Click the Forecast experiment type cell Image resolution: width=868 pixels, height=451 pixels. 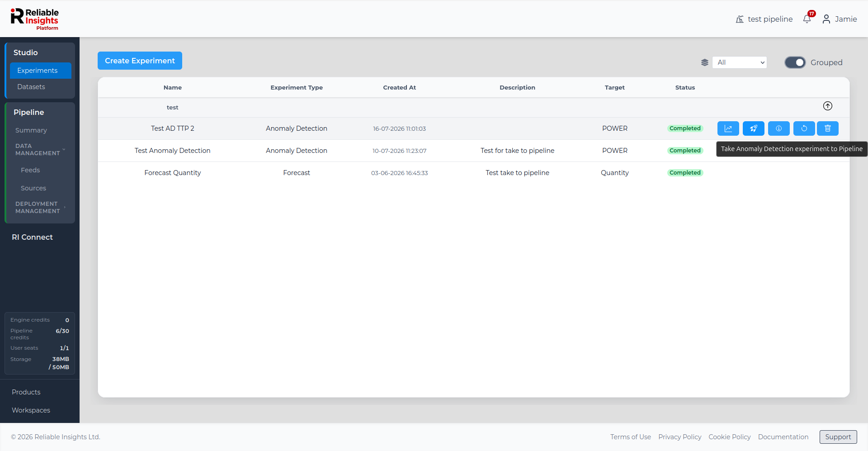pos(297,173)
